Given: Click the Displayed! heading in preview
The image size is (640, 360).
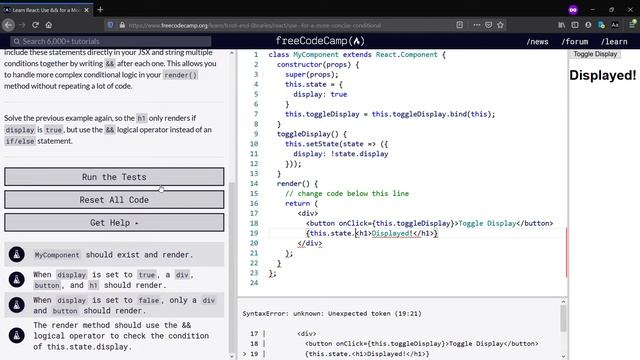Looking at the screenshot, I should click(x=602, y=75).
